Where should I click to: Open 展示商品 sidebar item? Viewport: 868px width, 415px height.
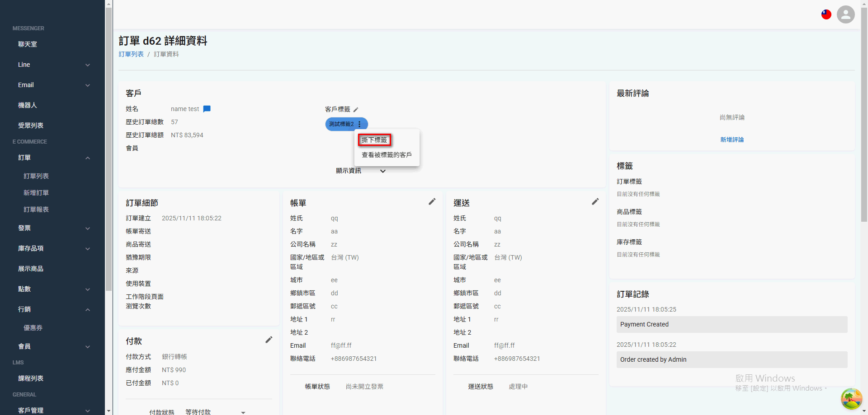31,269
